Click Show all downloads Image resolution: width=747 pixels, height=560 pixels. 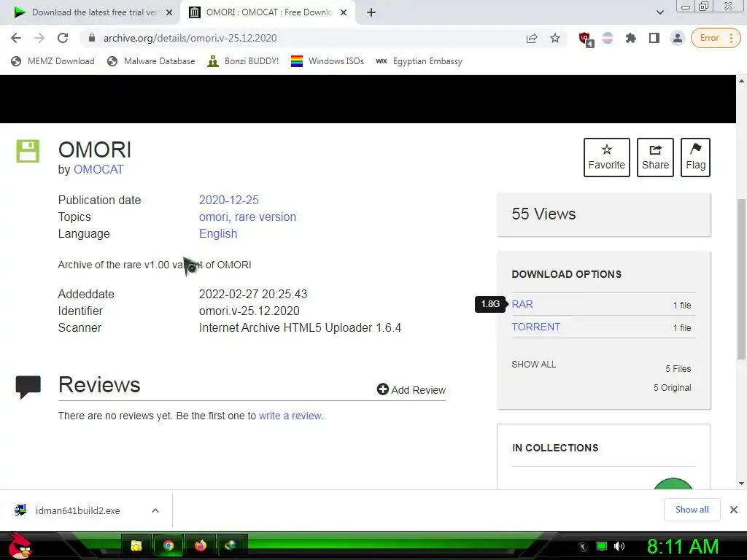click(692, 510)
